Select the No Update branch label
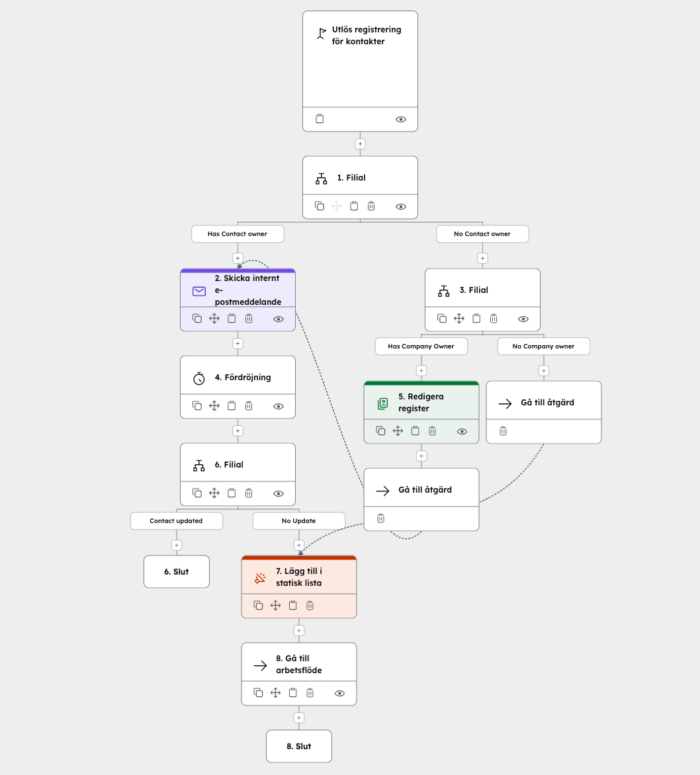 pyautogui.click(x=299, y=521)
